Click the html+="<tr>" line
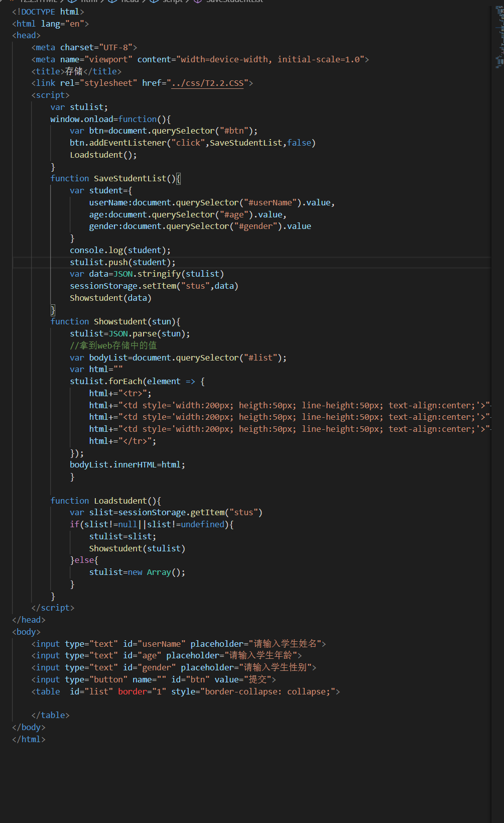This screenshot has width=504, height=823. pyautogui.click(x=120, y=393)
